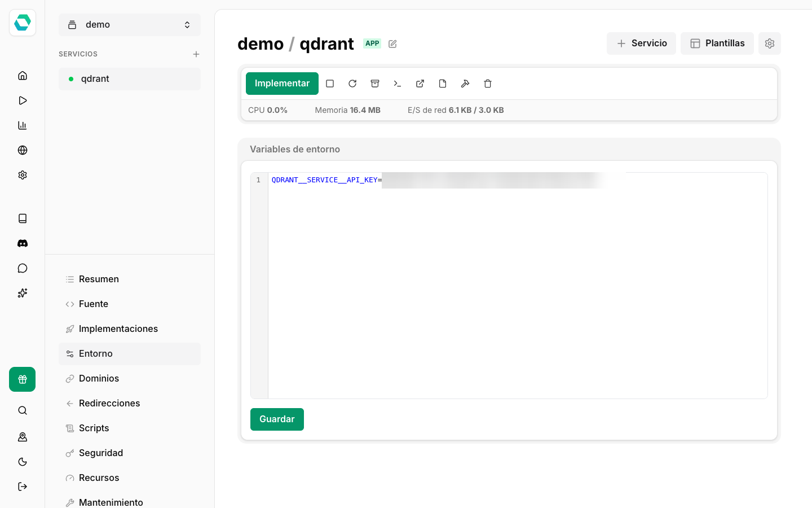Click the Guardar button
Screen dimensions: 812x508
277,419
